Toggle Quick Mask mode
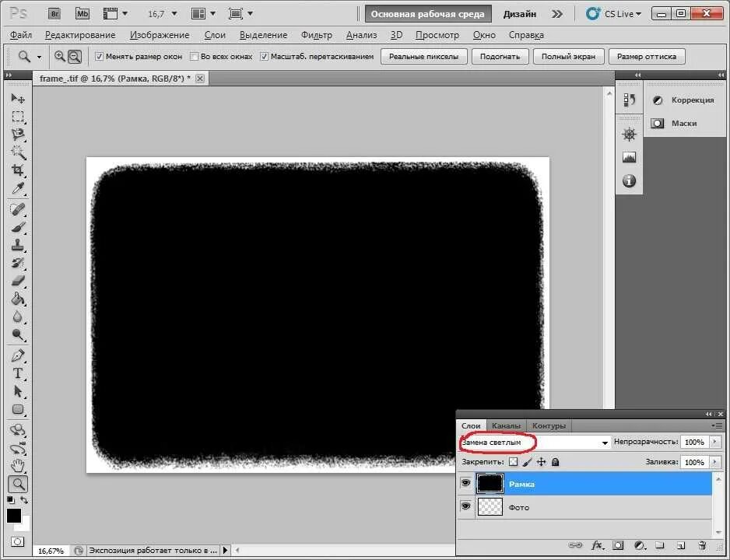 (x=17, y=542)
